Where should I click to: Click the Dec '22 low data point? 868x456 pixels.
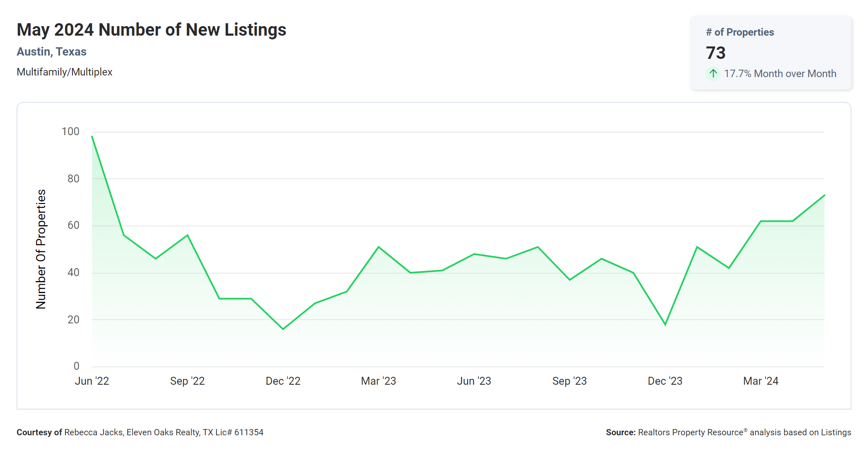(x=283, y=329)
